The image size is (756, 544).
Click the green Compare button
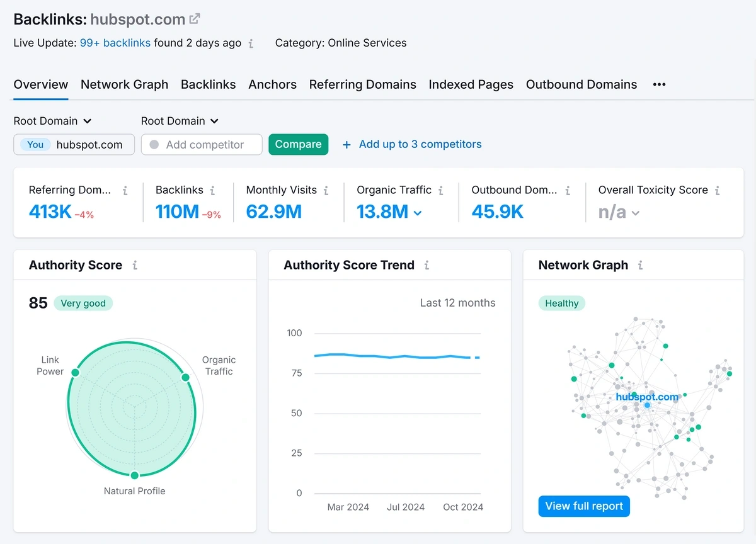pos(299,144)
